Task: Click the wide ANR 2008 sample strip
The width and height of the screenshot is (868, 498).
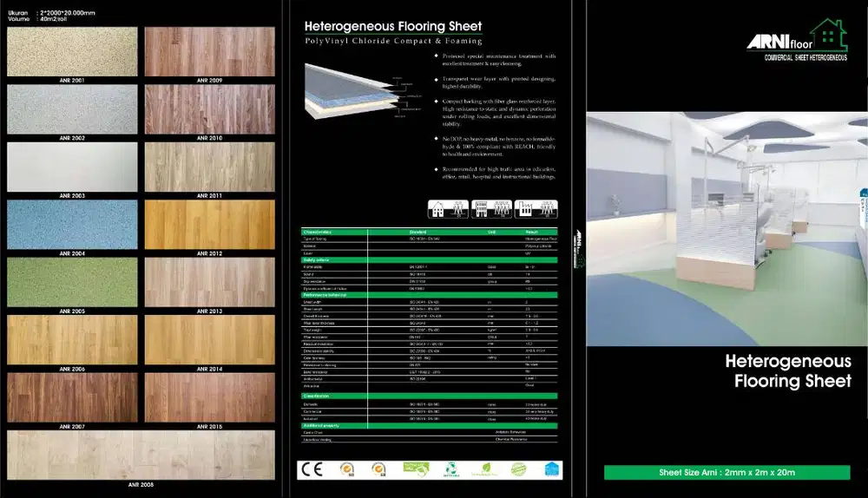Action: pyautogui.click(x=141, y=455)
